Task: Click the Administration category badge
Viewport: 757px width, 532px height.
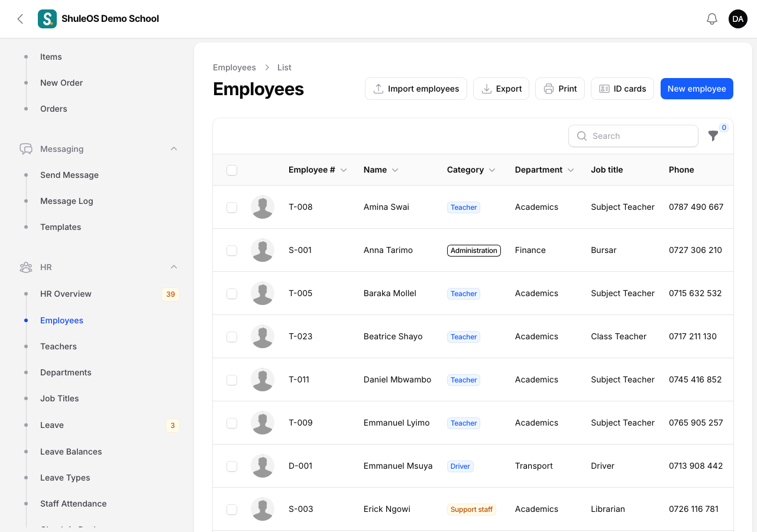Action: [x=474, y=251]
